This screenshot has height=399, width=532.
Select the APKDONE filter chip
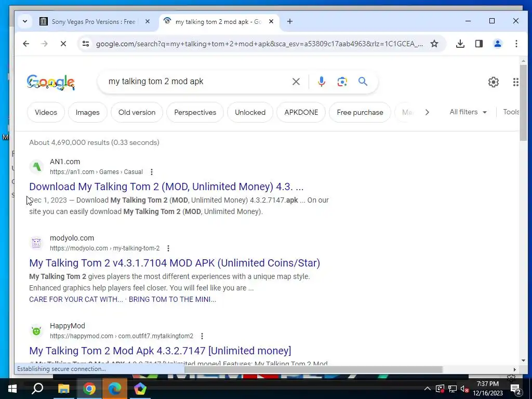tap(301, 112)
